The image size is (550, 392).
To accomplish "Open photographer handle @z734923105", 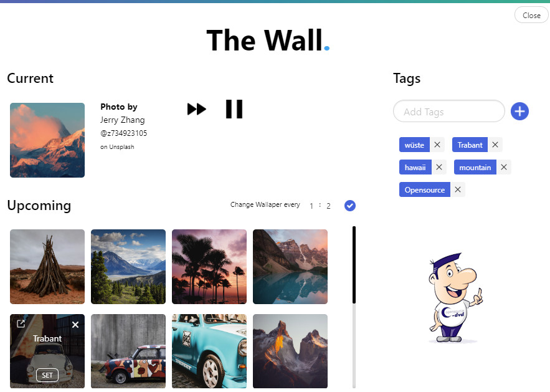I will tap(124, 133).
